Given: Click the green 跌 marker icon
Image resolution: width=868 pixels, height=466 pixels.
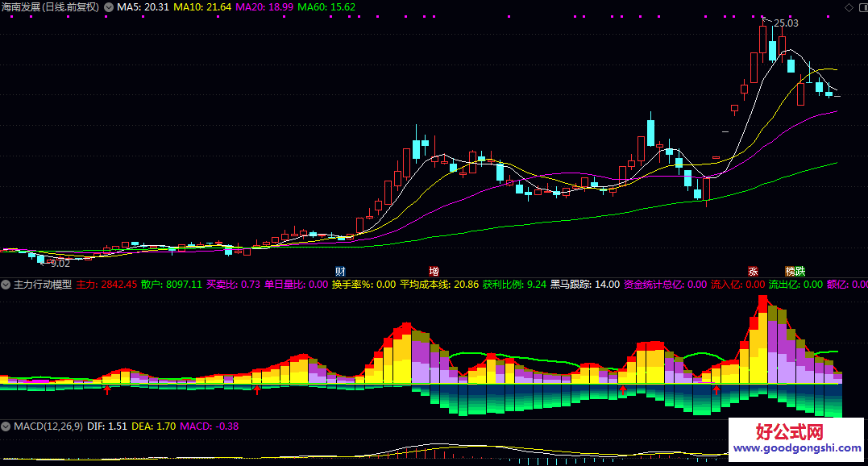Looking at the screenshot, I should (800, 271).
